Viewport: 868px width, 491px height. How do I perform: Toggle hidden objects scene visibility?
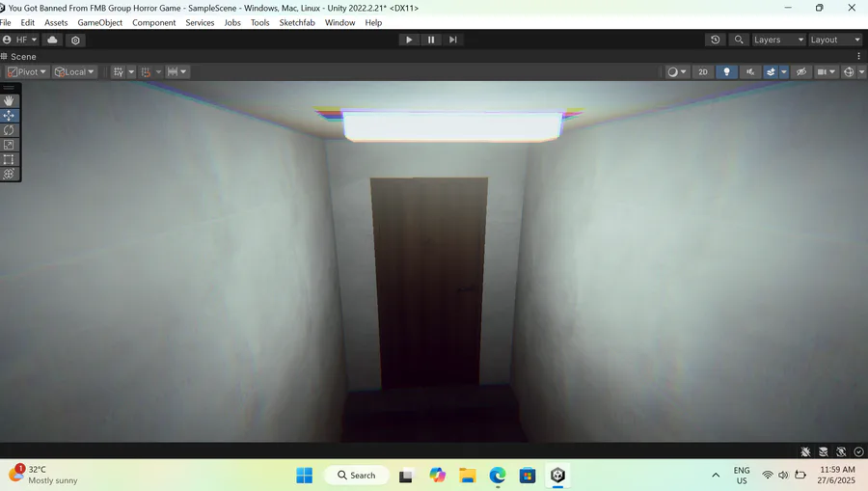tap(801, 72)
